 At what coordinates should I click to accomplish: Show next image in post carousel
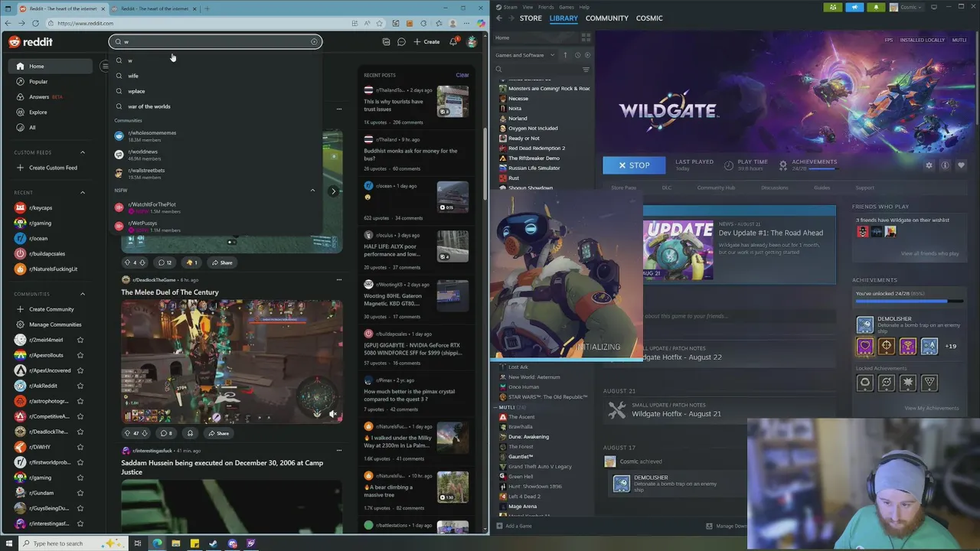point(333,191)
